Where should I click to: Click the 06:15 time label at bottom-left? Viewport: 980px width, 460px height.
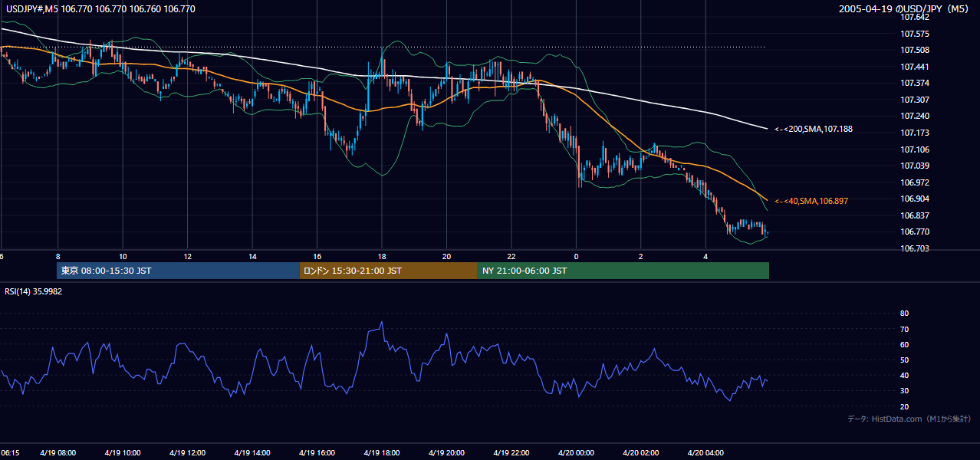[10, 452]
